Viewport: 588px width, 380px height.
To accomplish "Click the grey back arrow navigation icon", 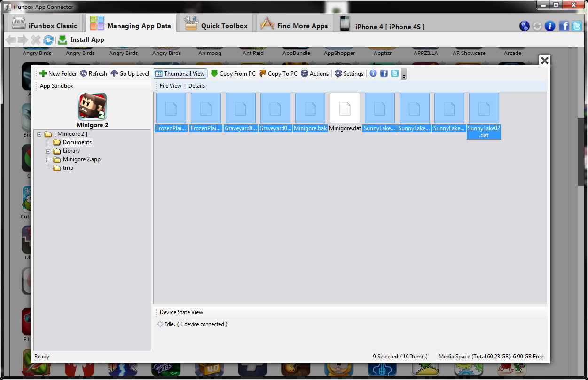I will tap(10, 40).
